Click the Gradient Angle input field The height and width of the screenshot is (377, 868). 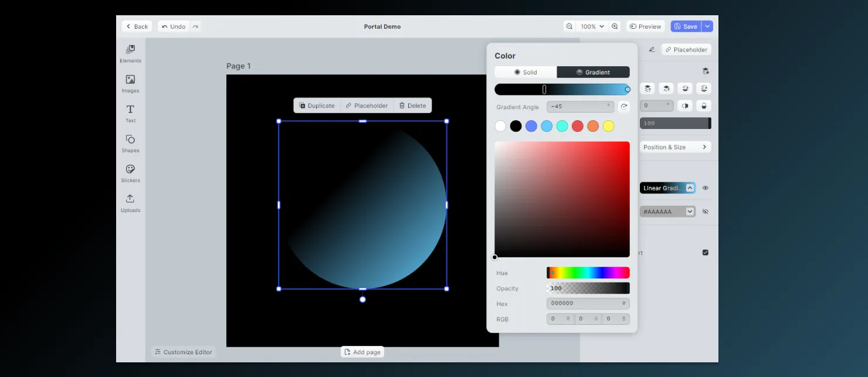tap(581, 107)
